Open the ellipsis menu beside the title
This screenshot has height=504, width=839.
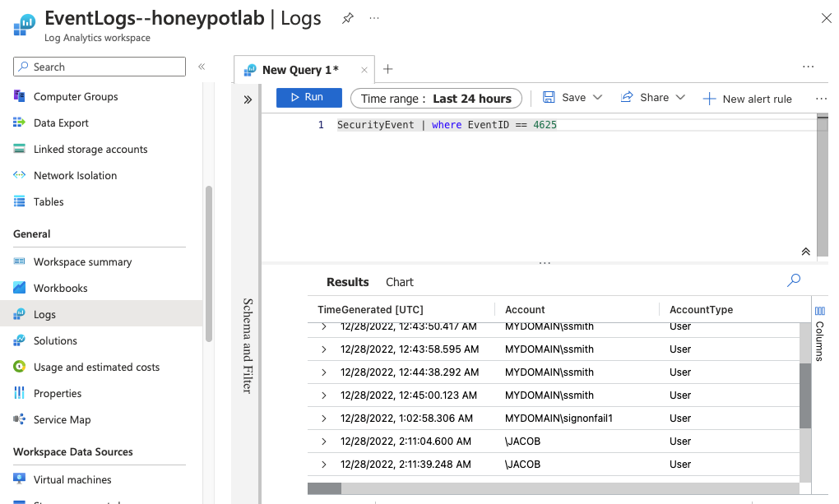click(374, 18)
